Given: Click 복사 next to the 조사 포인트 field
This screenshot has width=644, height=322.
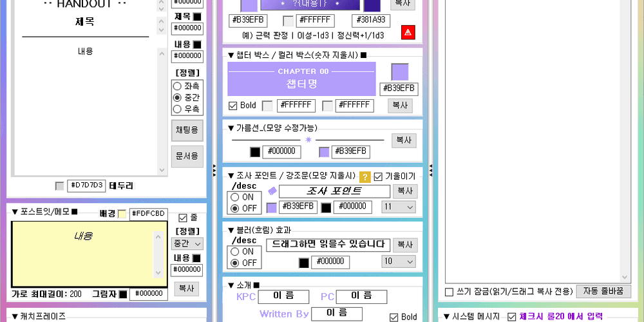Looking at the screenshot, I should click(405, 191).
